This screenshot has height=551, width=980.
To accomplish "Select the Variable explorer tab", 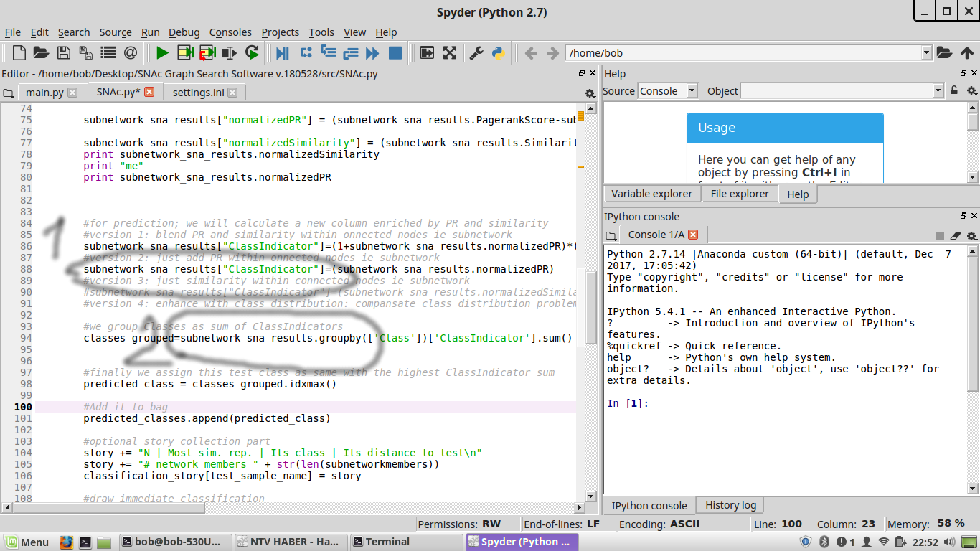I will pyautogui.click(x=651, y=194).
